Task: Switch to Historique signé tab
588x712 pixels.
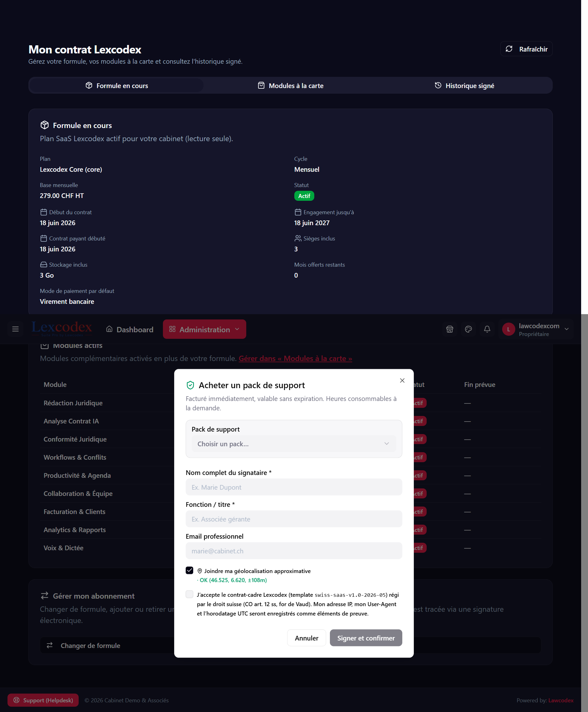Action: click(464, 85)
